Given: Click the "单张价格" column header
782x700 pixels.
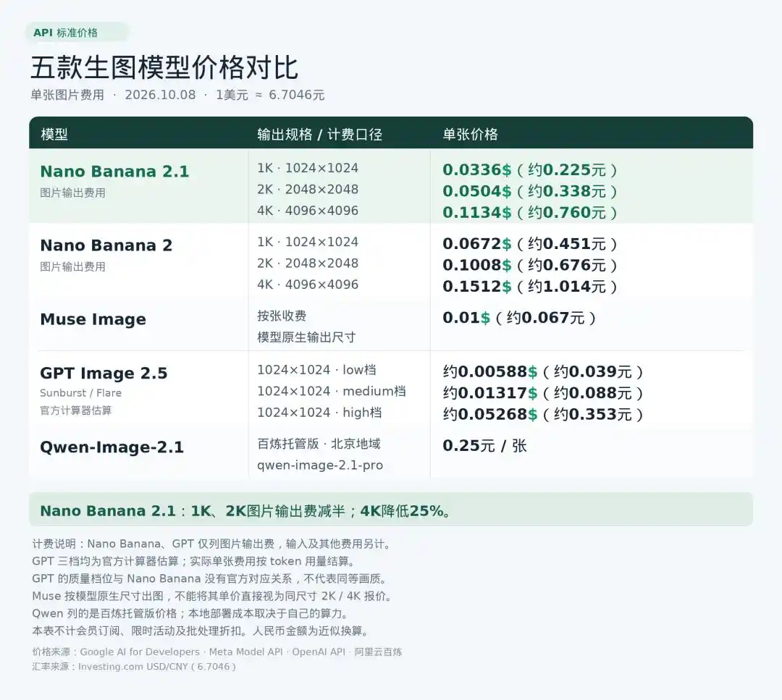Looking at the screenshot, I should tap(471, 134).
